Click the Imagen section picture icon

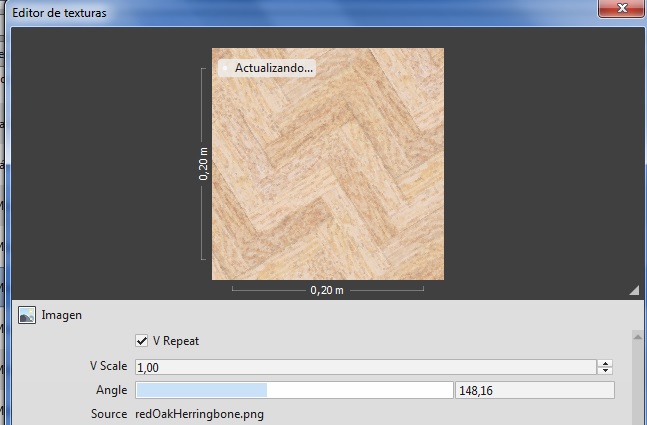point(27,315)
